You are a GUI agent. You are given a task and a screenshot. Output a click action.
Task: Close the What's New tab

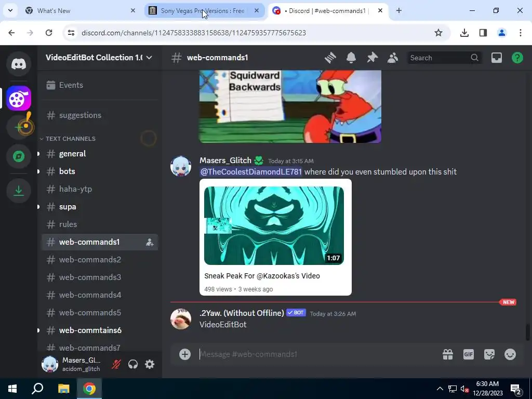[133, 10]
